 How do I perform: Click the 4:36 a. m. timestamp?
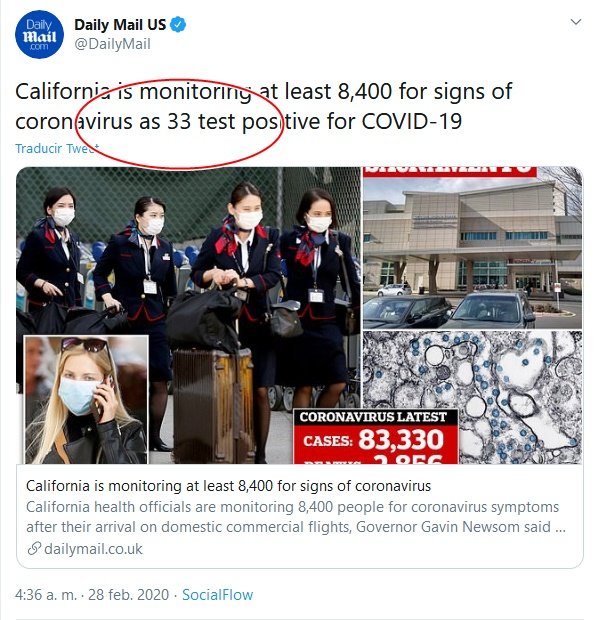[x=46, y=595]
